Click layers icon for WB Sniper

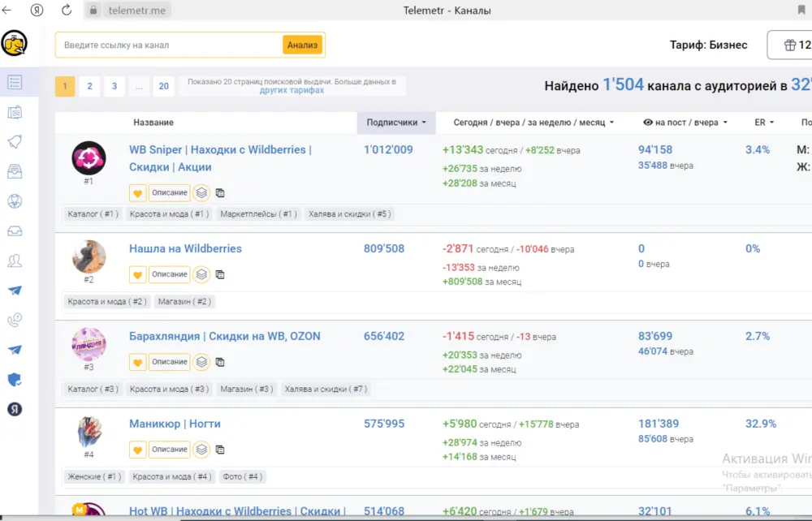tap(201, 193)
